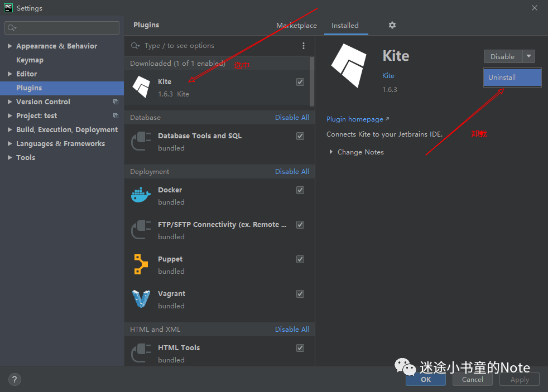Click the Cancel button
Viewport: 548px width, 392px height.
coord(473,379)
